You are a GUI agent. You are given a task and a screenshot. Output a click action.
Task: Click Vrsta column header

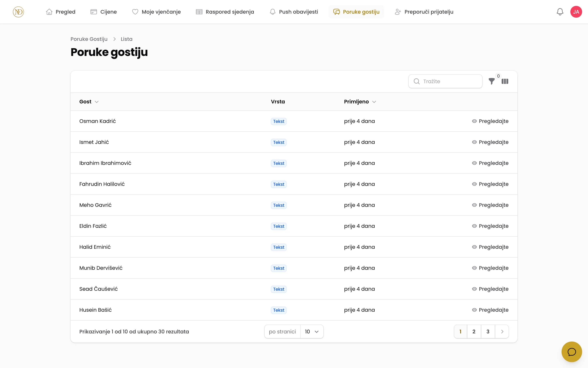point(278,102)
